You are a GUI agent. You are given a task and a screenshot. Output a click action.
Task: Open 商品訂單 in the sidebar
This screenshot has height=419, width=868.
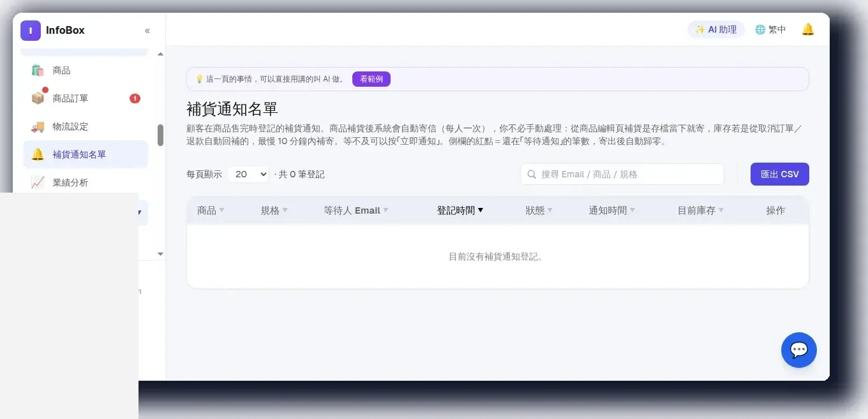click(x=86, y=98)
